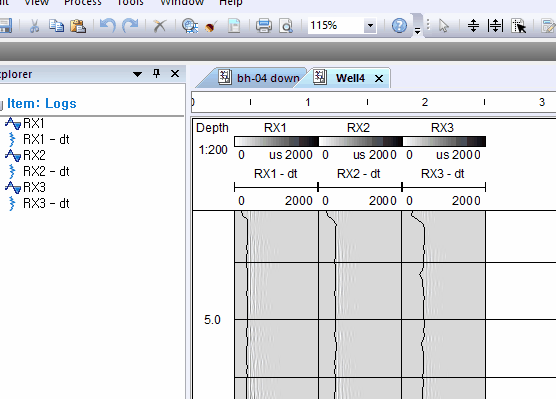Toggle Explorer panel pin auto-hide
The height and width of the screenshot is (399, 556).
pos(156,73)
